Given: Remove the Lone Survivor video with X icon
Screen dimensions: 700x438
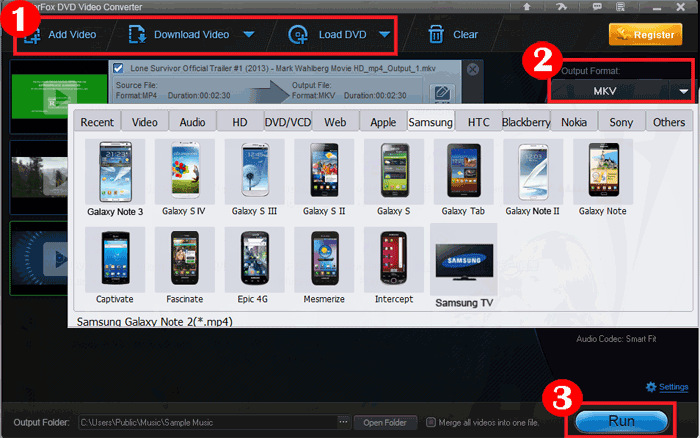Looking at the screenshot, I should point(473,69).
